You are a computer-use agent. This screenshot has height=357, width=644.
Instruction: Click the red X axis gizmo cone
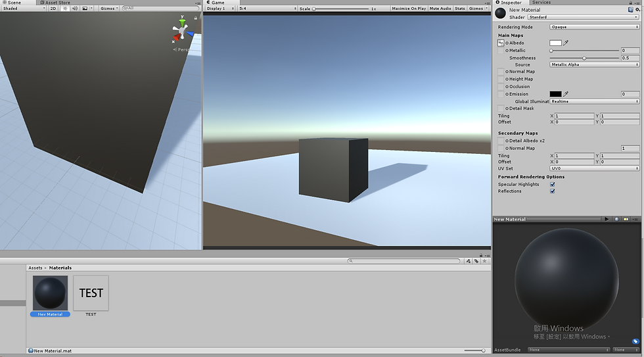177,37
